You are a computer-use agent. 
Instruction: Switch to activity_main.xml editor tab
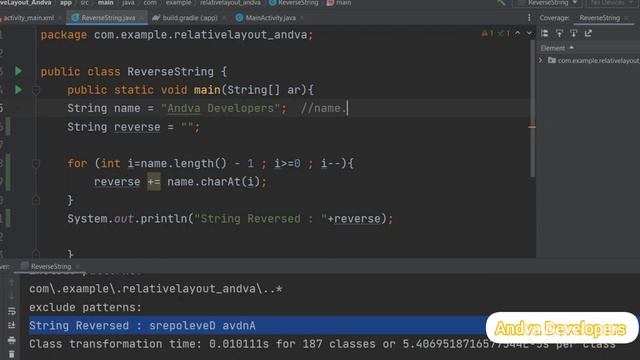(x=29, y=18)
